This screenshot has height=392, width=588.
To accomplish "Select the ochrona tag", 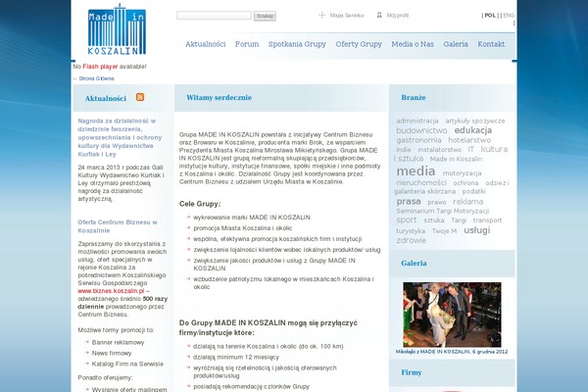I will [465, 183].
